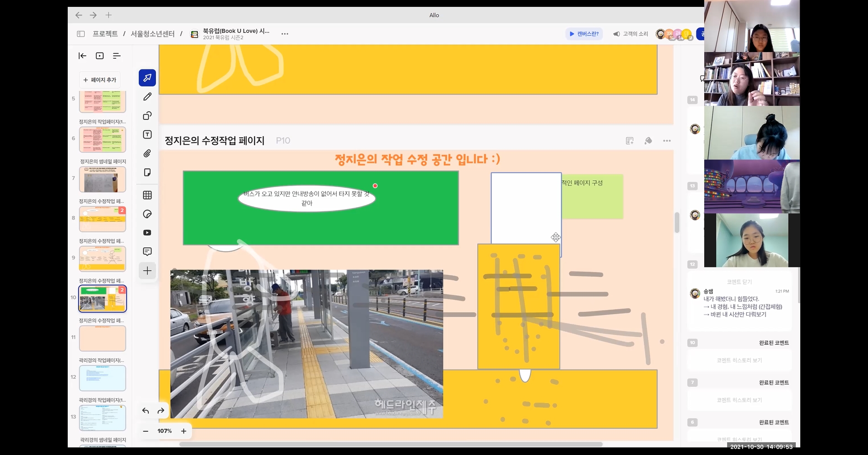Start presentation mode icon
This screenshot has width=868, height=455.
[100, 56]
